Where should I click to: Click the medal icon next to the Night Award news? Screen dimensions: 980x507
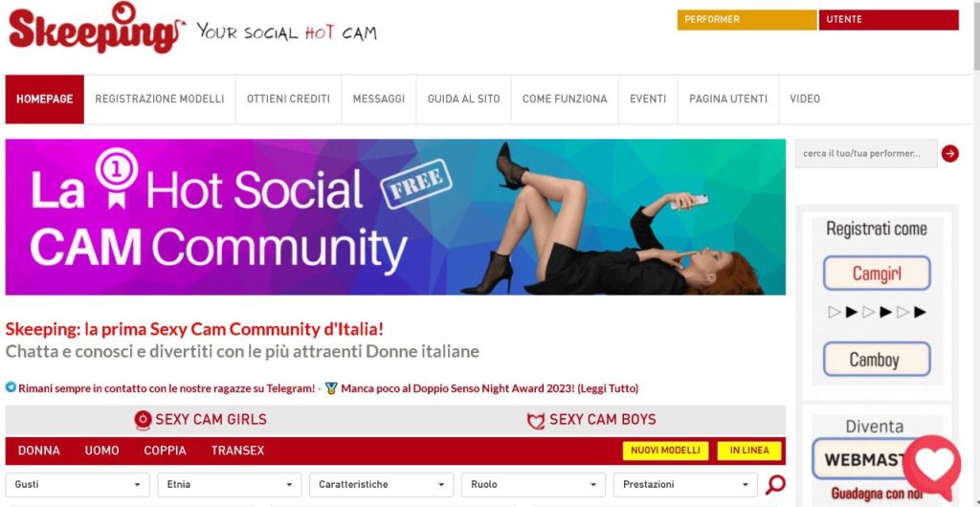[331, 387]
